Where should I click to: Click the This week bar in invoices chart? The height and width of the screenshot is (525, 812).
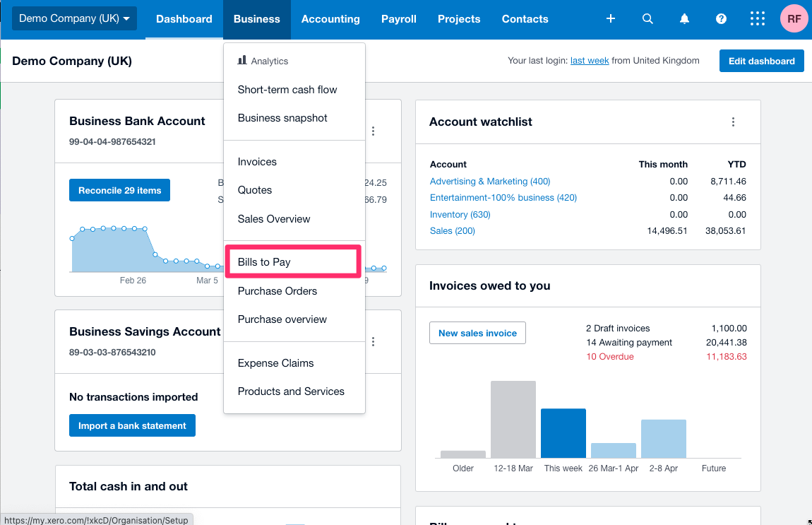click(x=563, y=433)
